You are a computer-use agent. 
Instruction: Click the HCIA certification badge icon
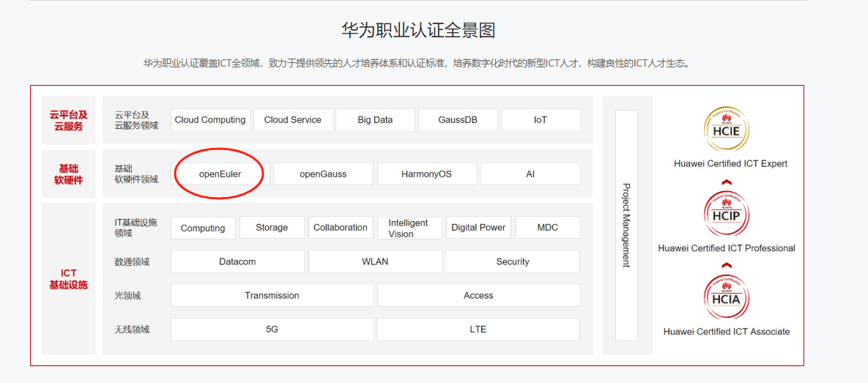pos(726,297)
